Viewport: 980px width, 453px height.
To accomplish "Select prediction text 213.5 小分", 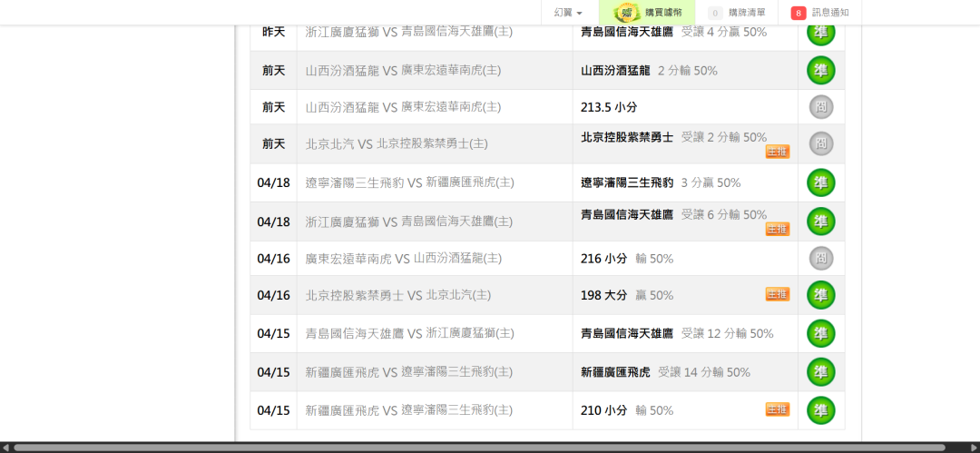I will 609,107.
